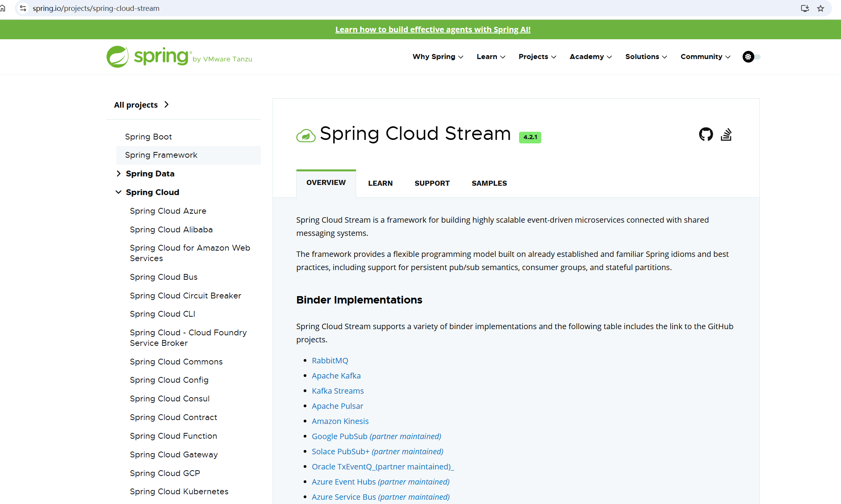The width and height of the screenshot is (841, 504).
Task: Expand the Why Spring menu
Action: pos(438,57)
